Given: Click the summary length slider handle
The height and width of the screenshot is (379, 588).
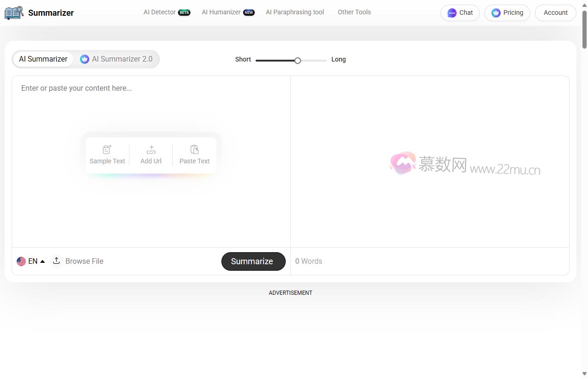Looking at the screenshot, I should (298, 60).
